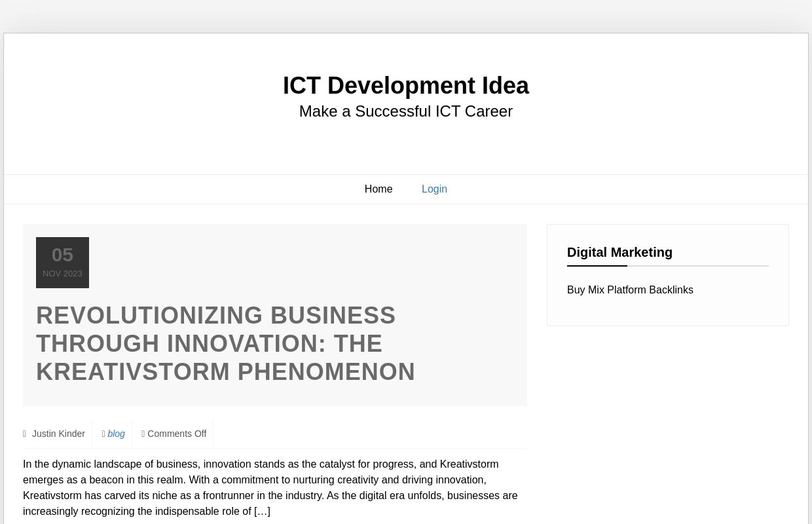812x524 pixels.
Task: Open the Buy Mix Platform Backlinks link
Action: click(x=630, y=290)
